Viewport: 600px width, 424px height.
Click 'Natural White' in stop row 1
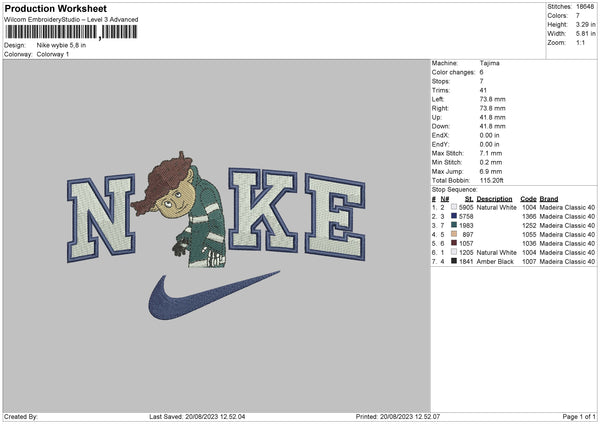497,207
